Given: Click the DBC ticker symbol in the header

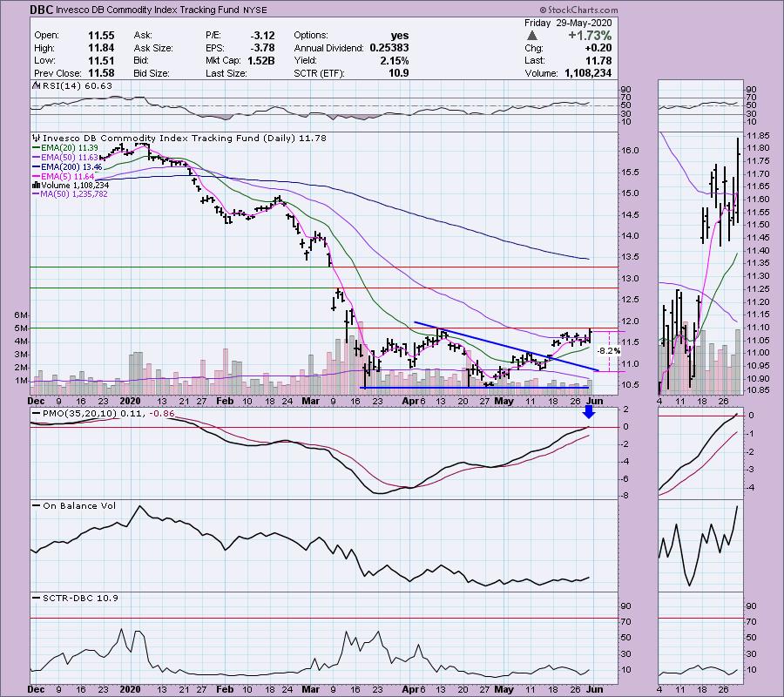Looking at the screenshot, I should 41,10.
